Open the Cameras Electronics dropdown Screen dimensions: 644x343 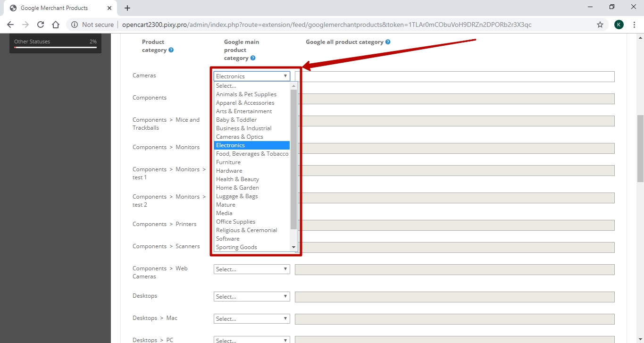[x=251, y=76]
